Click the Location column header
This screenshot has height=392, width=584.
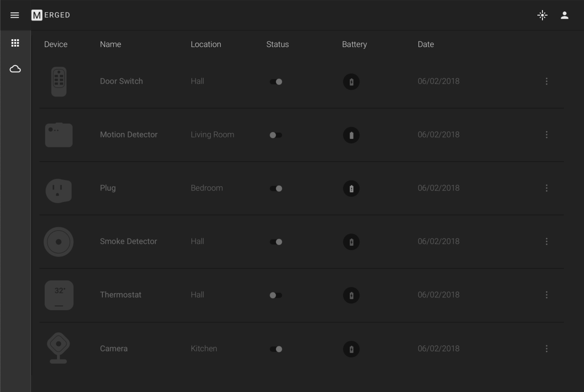(x=206, y=44)
